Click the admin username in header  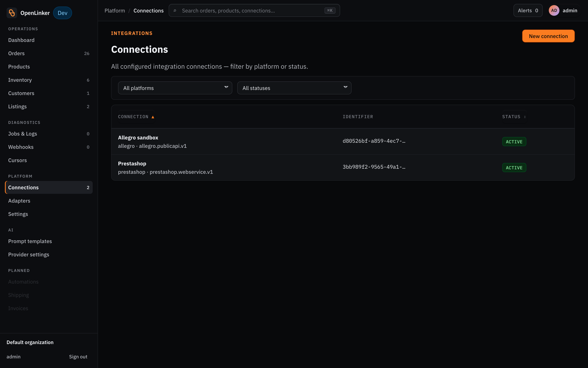[570, 10]
